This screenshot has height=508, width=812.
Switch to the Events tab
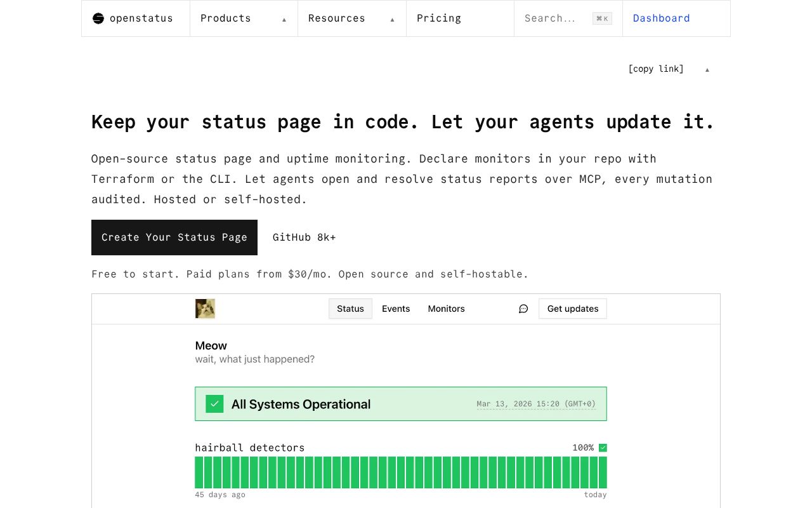(396, 309)
